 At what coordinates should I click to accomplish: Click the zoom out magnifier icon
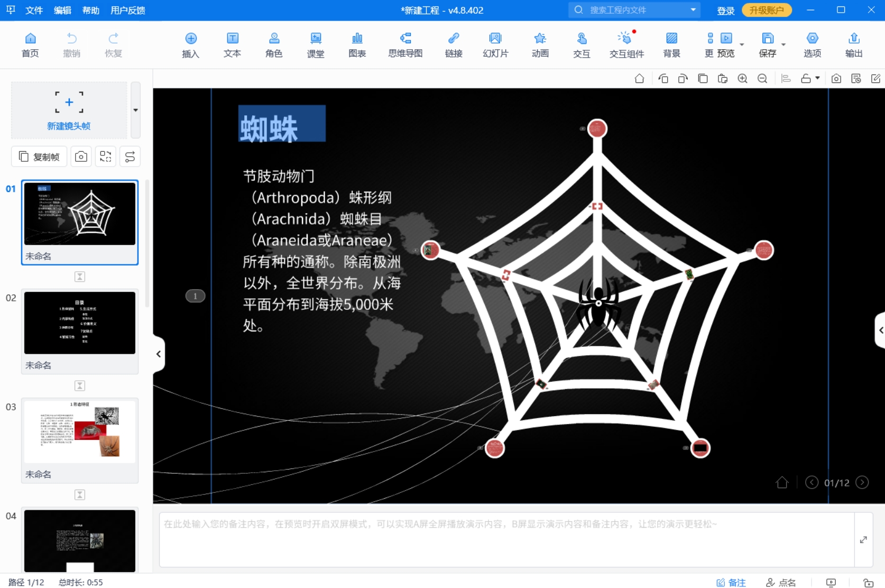[x=762, y=79]
